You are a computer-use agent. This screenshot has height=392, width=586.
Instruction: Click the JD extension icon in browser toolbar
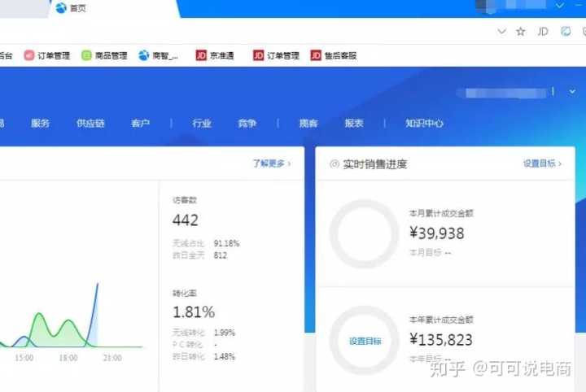pos(543,32)
